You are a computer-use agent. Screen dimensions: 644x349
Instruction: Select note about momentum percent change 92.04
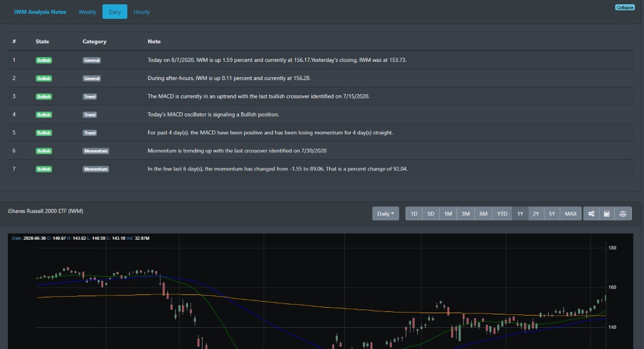(278, 169)
